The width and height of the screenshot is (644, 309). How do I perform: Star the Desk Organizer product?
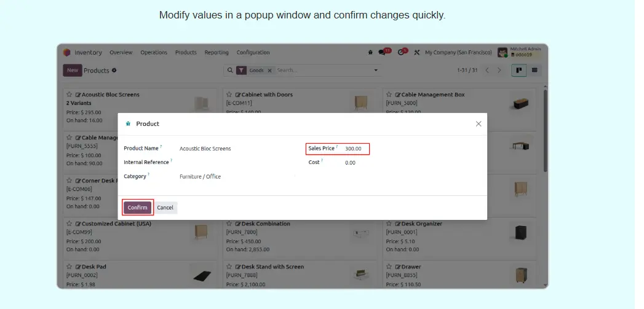389,224
